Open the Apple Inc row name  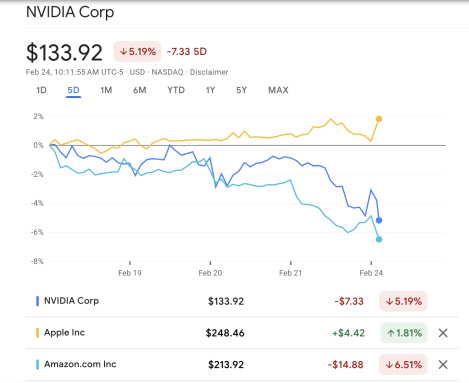coord(64,332)
